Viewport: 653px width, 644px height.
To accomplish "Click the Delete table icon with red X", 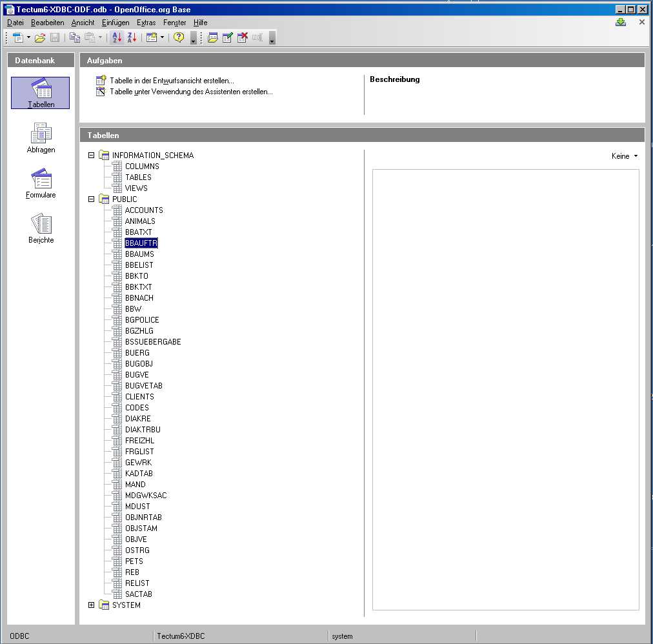I will coord(243,38).
